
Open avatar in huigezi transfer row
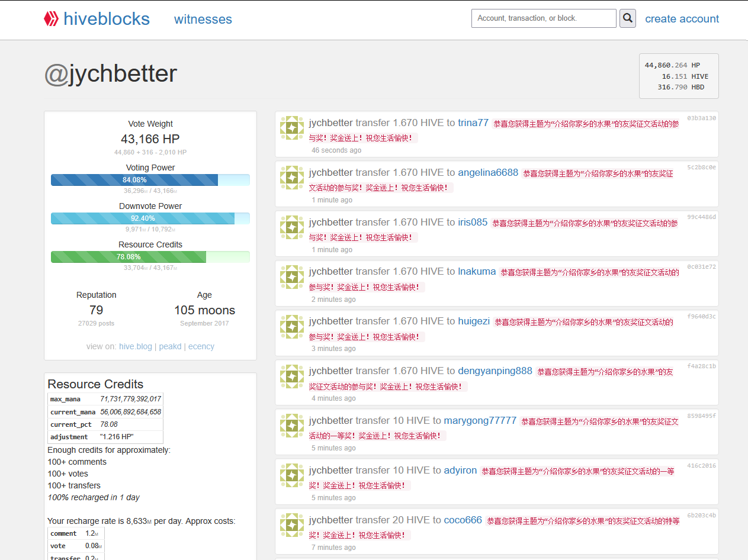tap(291, 326)
